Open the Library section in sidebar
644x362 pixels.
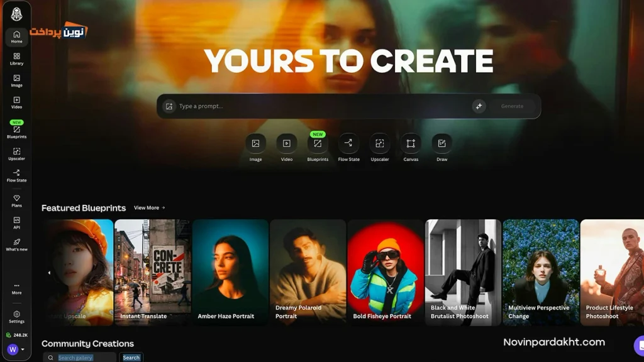(x=16, y=58)
